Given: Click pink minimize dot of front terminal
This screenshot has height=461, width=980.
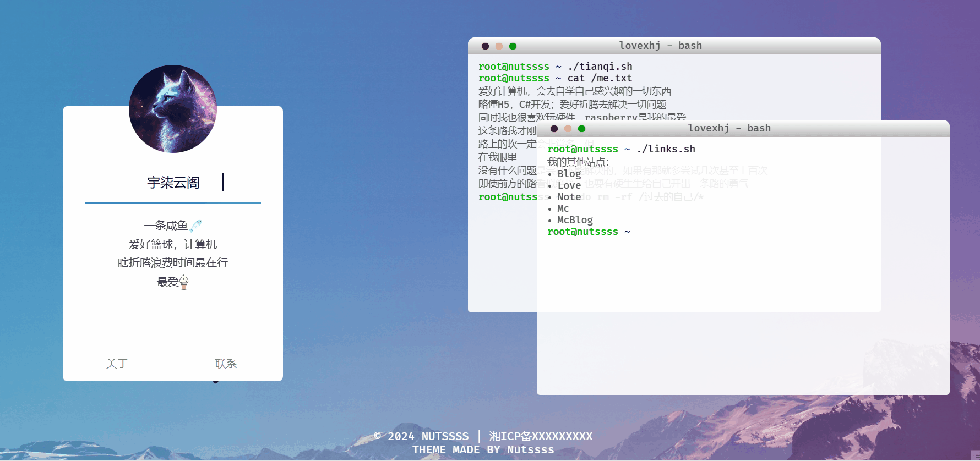Looking at the screenshot, I should 568,129.
